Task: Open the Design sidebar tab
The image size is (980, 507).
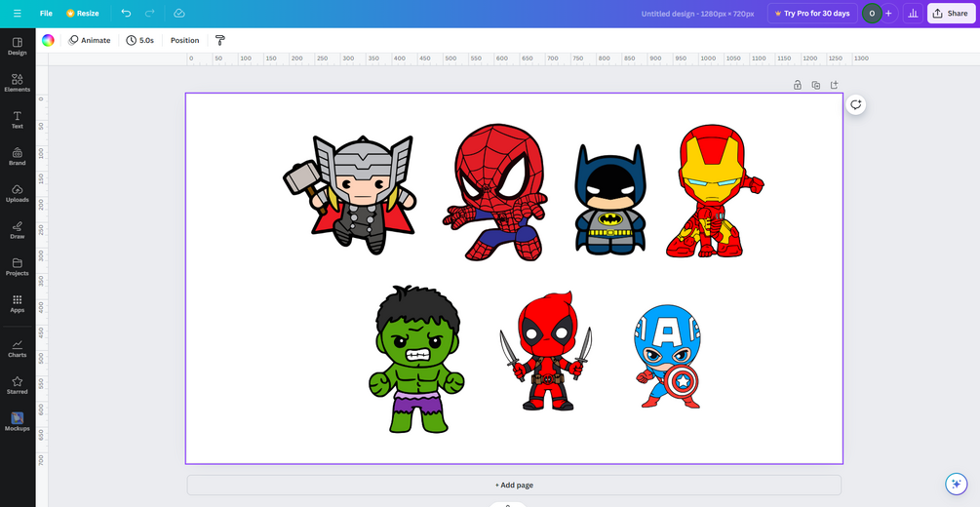Action: tap(18, 47)
